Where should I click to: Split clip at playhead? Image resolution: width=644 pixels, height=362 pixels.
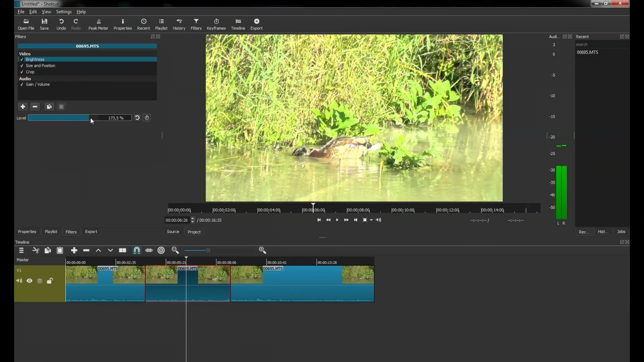(123, 251)
